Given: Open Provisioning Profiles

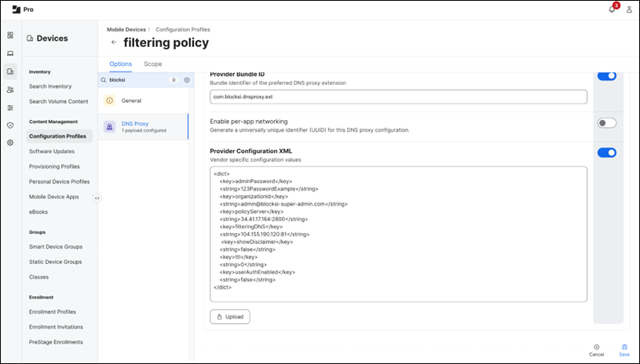Looking at the screenshot, I should (54, 166).
